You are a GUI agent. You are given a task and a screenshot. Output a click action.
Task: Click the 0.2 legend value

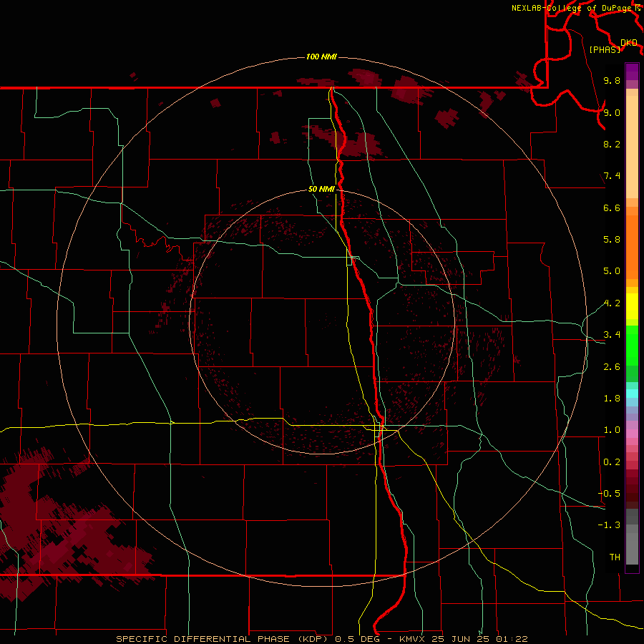pyautogui.click(x=612, y=462)
